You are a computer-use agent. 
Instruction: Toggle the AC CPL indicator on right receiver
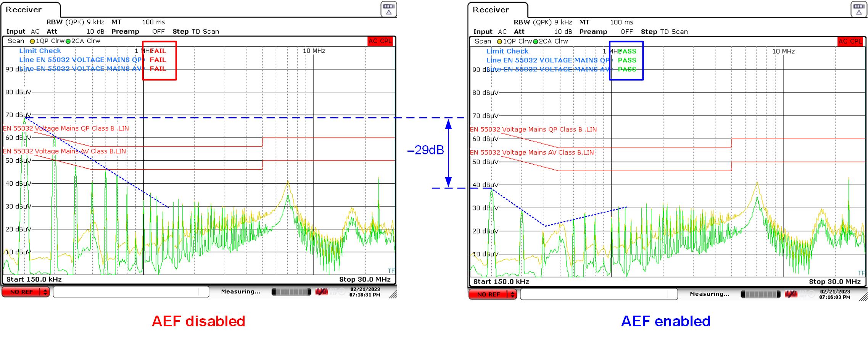(850, 42)
